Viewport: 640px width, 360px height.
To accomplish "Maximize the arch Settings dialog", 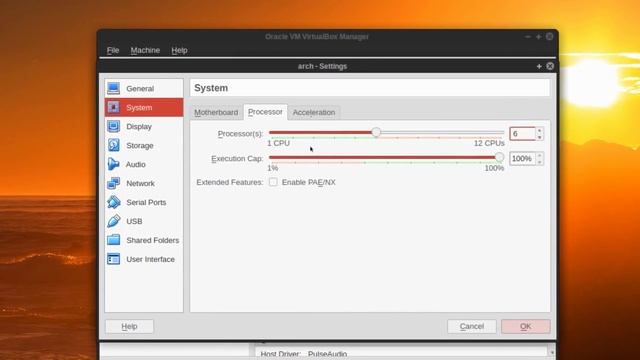I will (539, 66).
